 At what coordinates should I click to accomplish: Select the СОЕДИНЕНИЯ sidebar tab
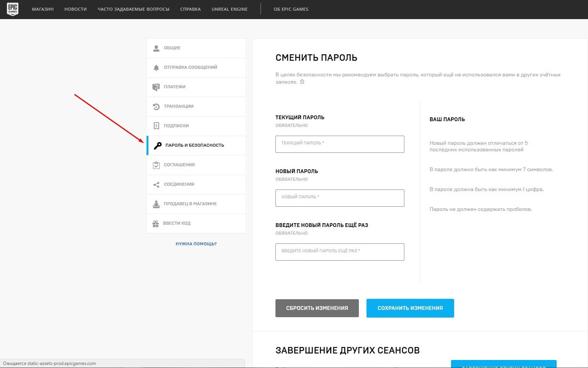click(196, 185)
